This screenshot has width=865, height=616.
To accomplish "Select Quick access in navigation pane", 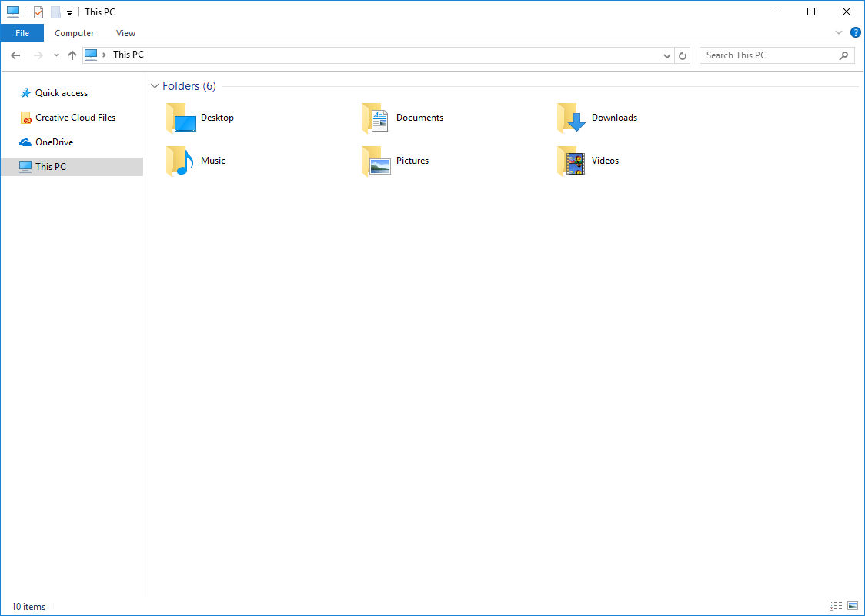I will 62,93.
